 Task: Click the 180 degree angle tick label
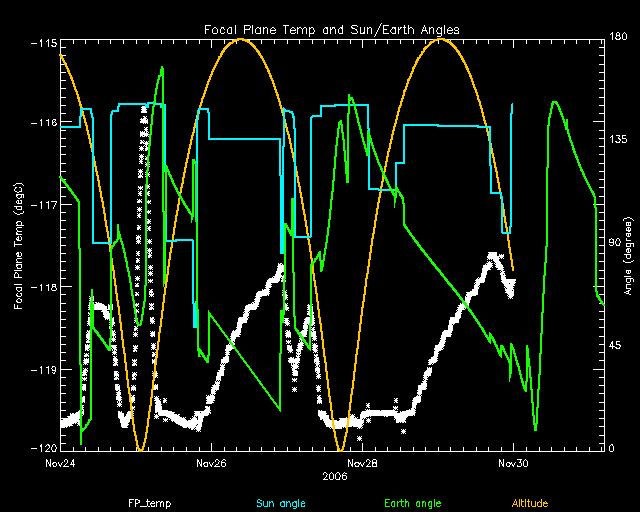coord(618,37)
